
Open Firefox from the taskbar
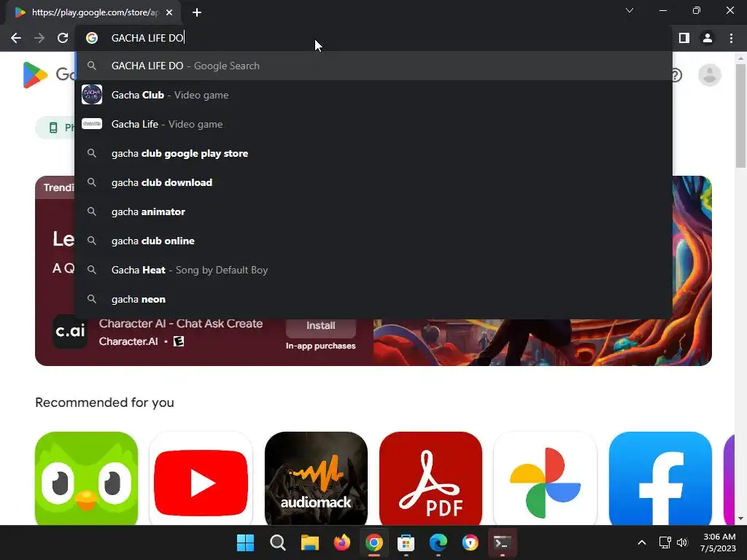click(341, 542)
